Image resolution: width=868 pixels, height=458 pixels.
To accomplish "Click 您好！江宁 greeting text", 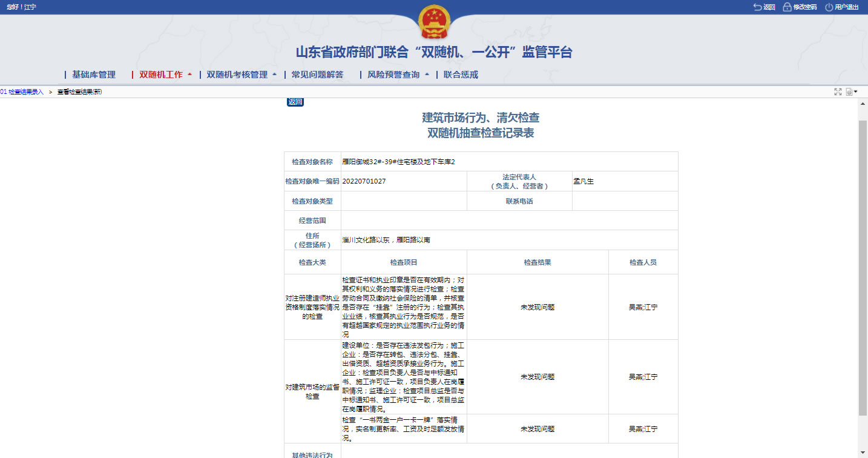I will click(x=21, y=7).
